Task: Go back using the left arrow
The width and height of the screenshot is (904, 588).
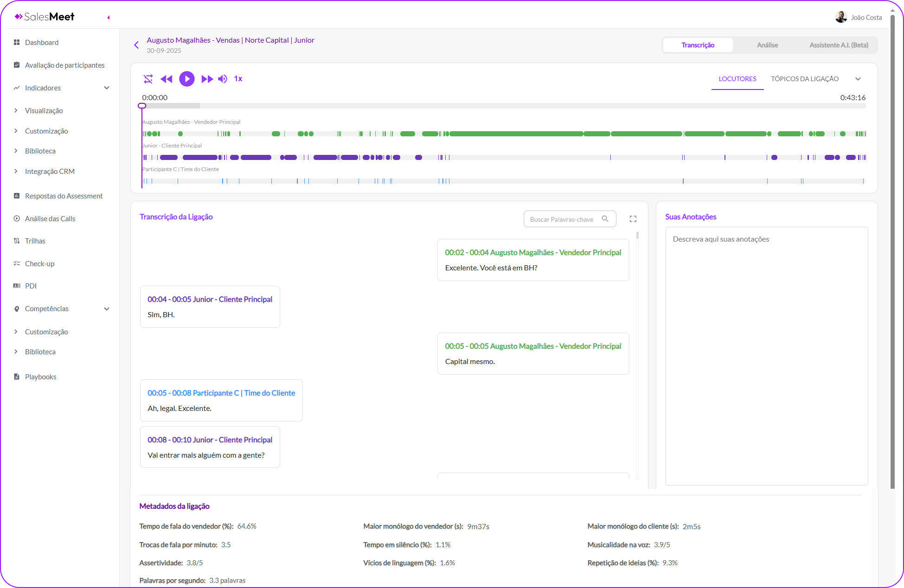Action: coord(136,45)
